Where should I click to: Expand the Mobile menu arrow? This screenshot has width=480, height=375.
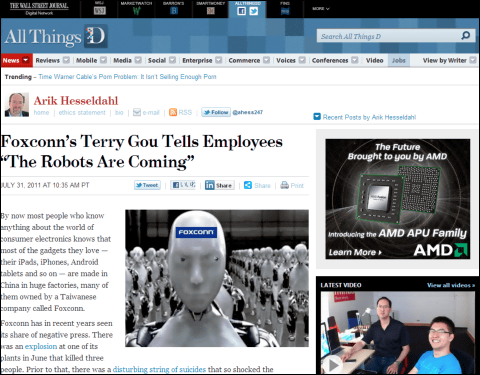click(104, 60)
